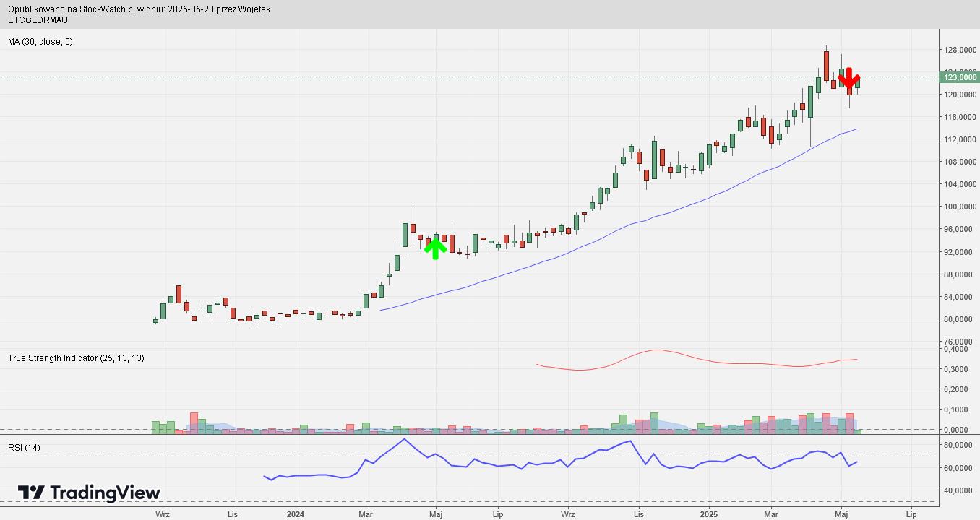
Task: Click the green up arrow marker
Action: [434, 248]
